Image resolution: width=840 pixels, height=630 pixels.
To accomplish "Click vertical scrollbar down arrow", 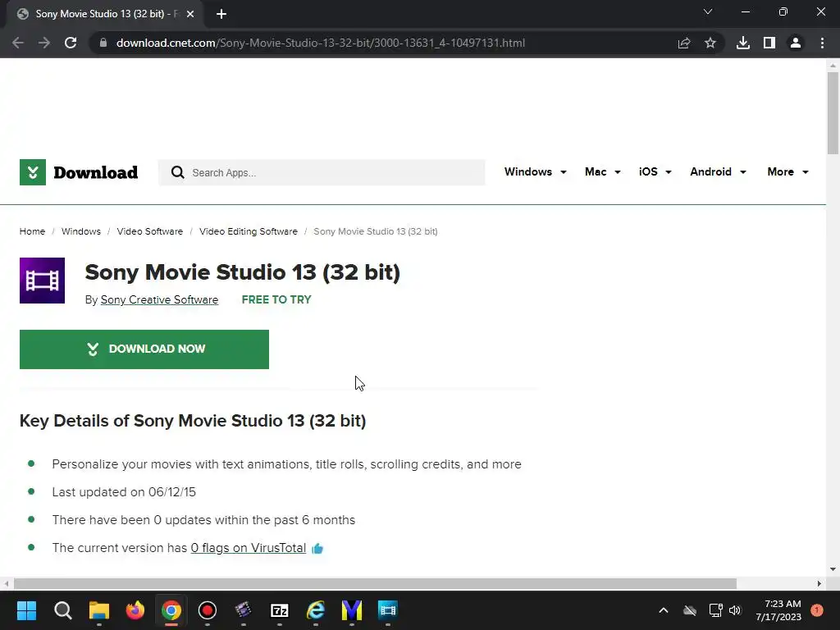I will (833, 569).
